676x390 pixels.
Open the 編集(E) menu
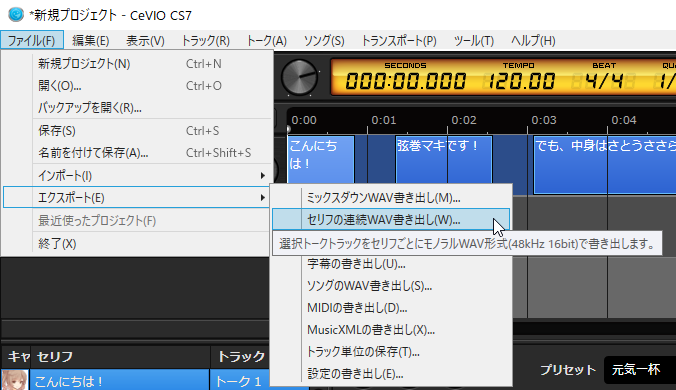click(91, 41)
